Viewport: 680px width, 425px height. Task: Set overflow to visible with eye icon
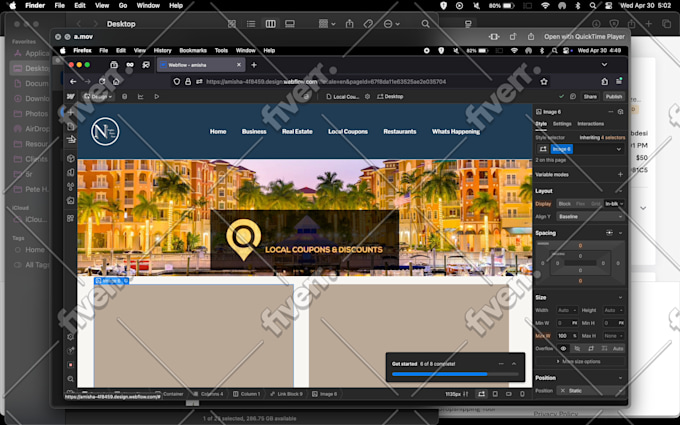point(563,348)
